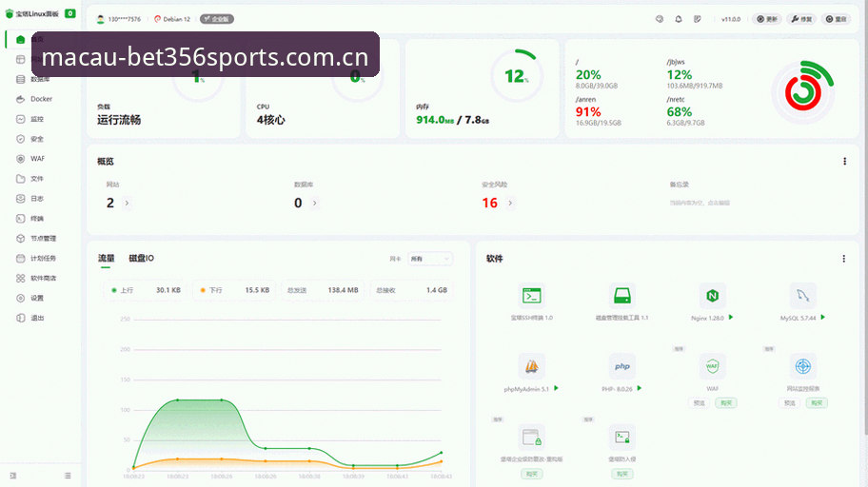Click the icon left of the bell
This screenshot has width=868, height=487.
coord(660,19)
